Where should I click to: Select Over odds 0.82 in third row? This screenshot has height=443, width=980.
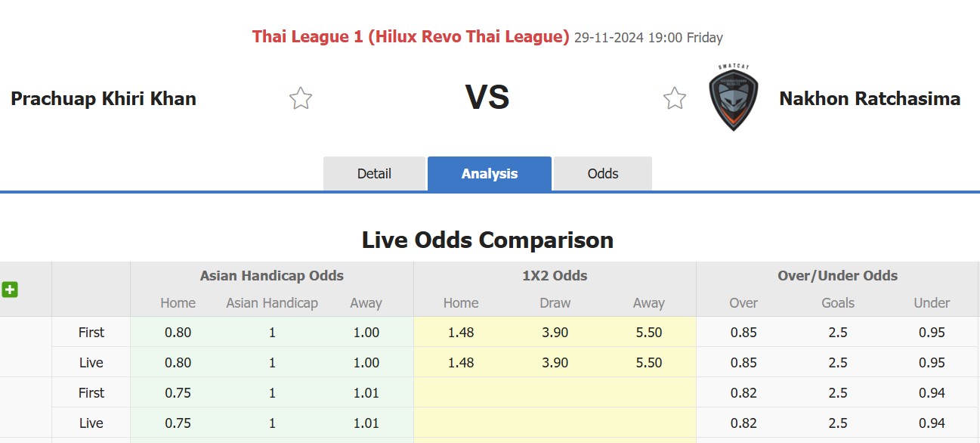point(744,393)
